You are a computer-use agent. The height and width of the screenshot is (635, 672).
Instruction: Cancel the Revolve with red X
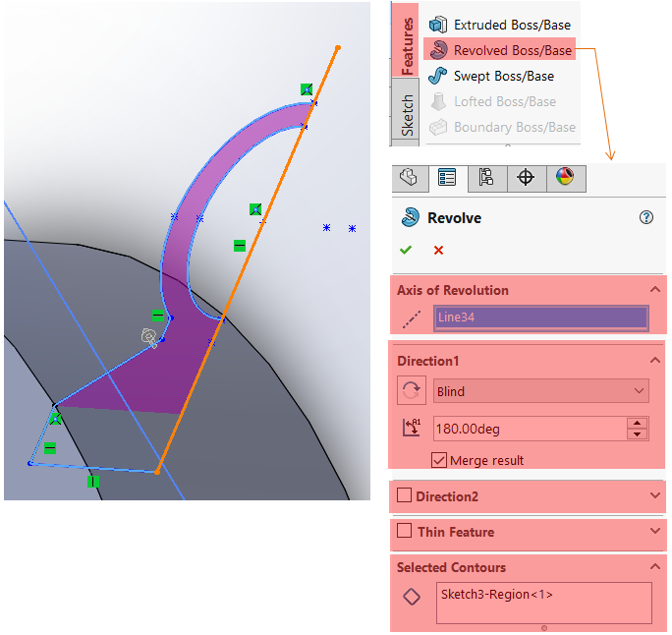coord(438,250)
